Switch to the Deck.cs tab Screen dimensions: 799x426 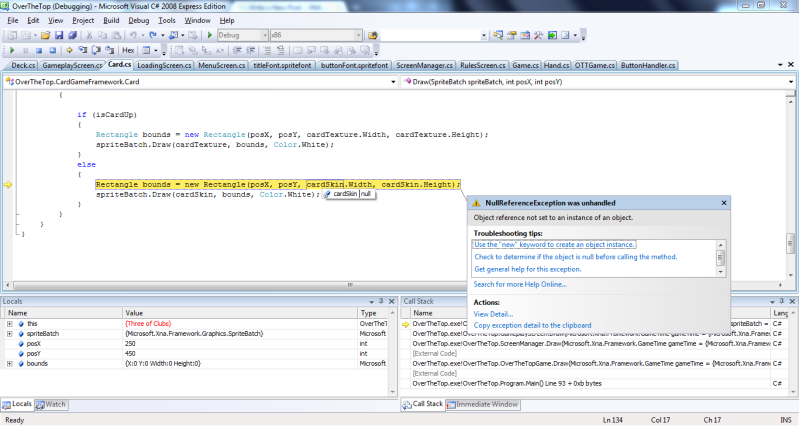point(23,65)
